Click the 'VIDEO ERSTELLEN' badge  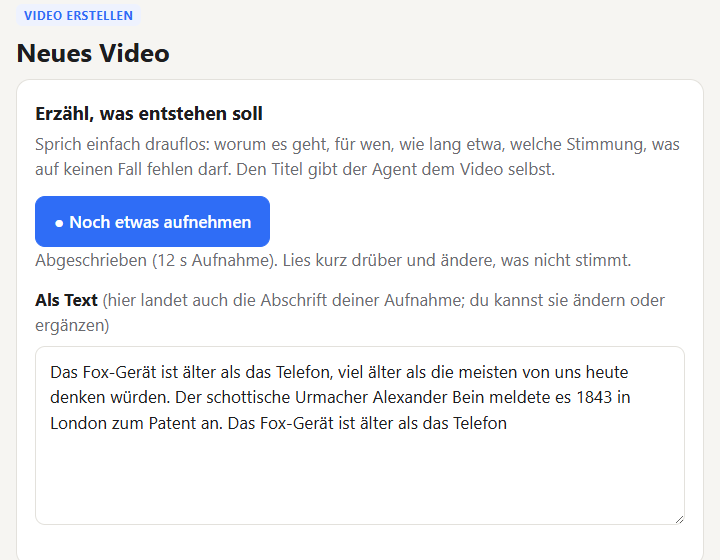(x=79, y=16)
